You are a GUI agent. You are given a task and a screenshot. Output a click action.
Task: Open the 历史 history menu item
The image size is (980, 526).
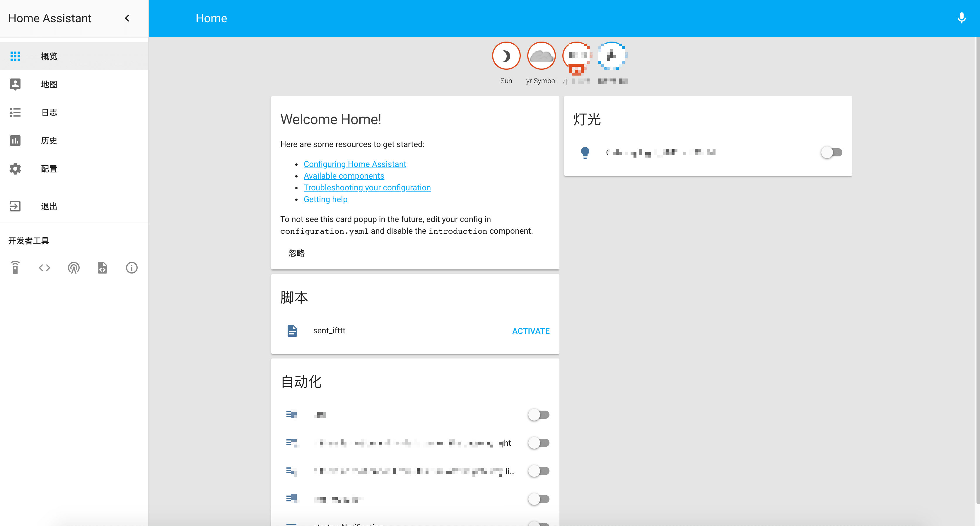(49, 140)
